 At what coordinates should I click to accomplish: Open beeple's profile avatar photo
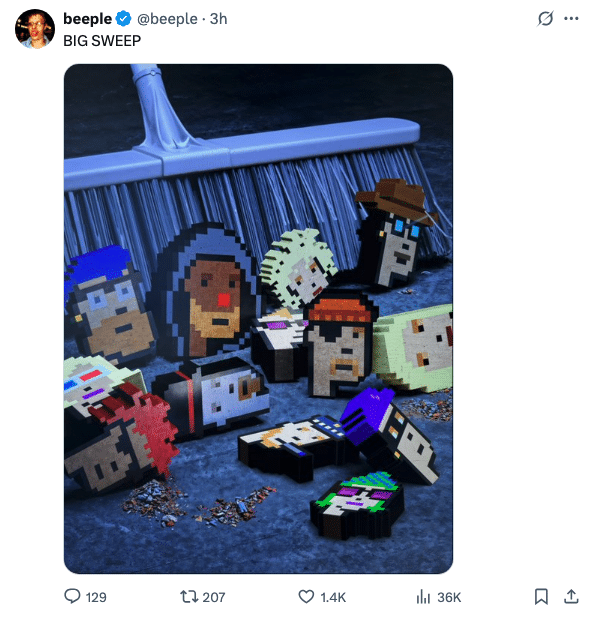coord(35,29)
